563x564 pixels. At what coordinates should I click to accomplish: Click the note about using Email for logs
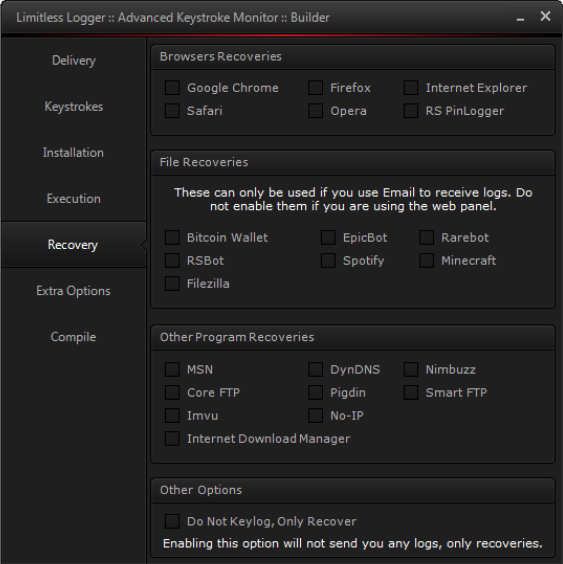click(x=353, y=199)
